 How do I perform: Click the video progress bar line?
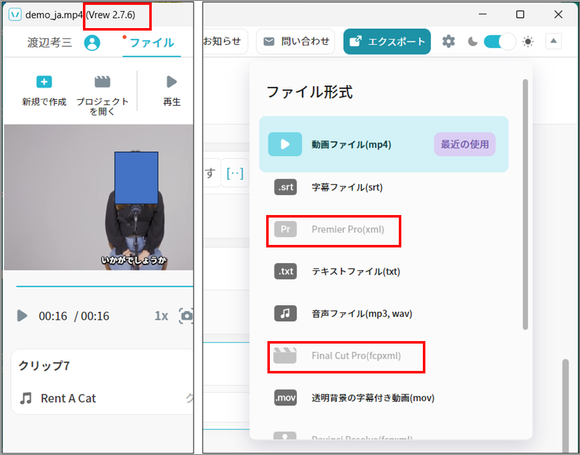point(105,286)
